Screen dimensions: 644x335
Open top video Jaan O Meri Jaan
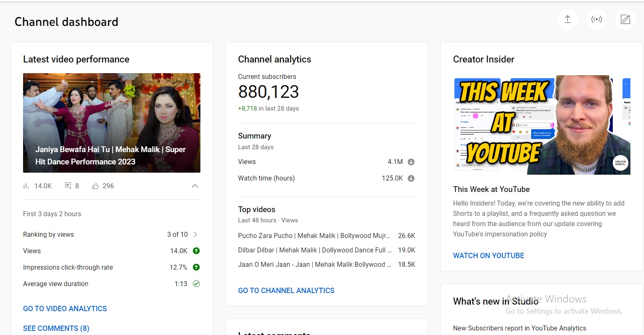click(x=315, y=264)
